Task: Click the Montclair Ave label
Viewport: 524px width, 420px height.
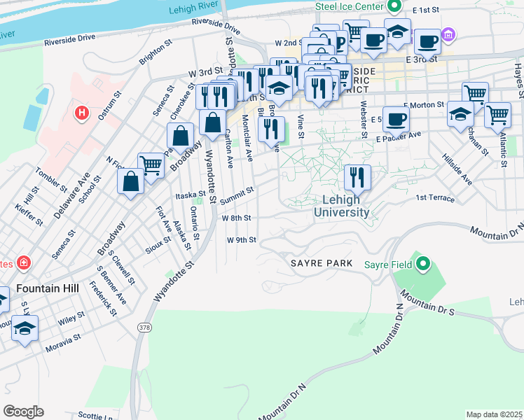Action: point(247,138)
